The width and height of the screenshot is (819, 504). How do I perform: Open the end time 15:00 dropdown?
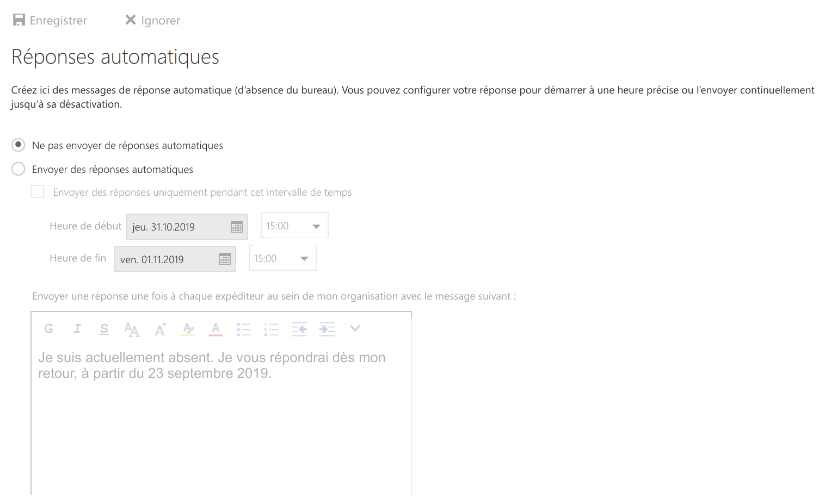[282, 258]
